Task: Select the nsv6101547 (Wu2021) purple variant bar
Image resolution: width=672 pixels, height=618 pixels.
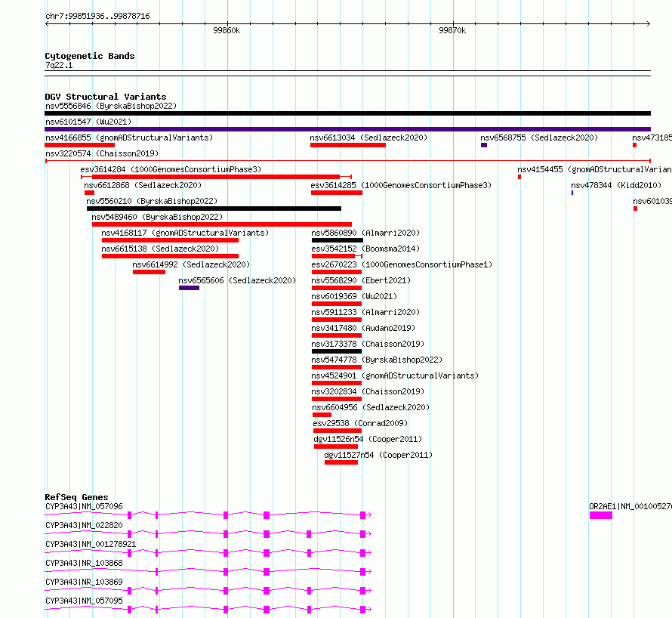Action: [347, 129]
